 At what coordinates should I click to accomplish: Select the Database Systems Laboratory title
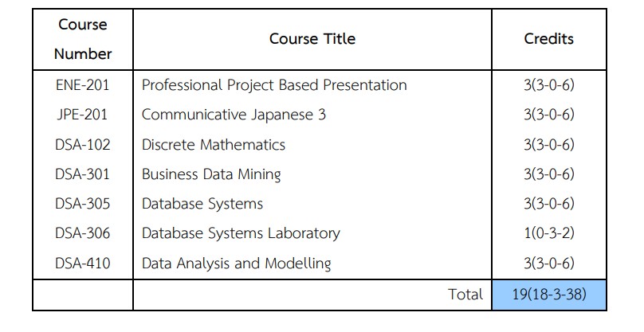click(x=241, y=233)
